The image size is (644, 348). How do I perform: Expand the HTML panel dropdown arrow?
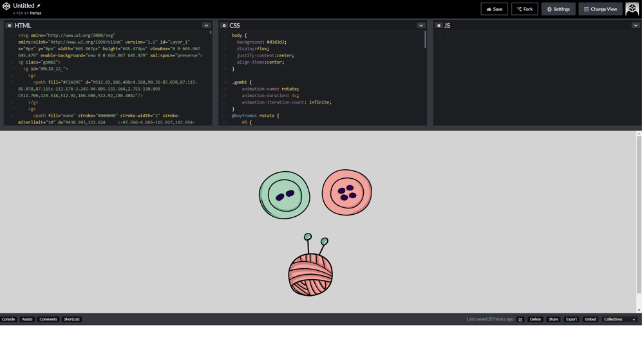(206, 26)
